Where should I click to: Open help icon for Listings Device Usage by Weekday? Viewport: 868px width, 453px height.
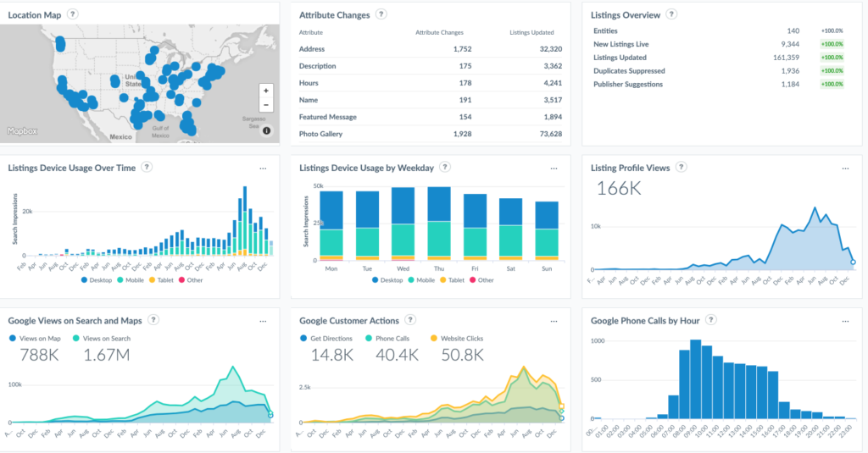(x=445, y=167)
